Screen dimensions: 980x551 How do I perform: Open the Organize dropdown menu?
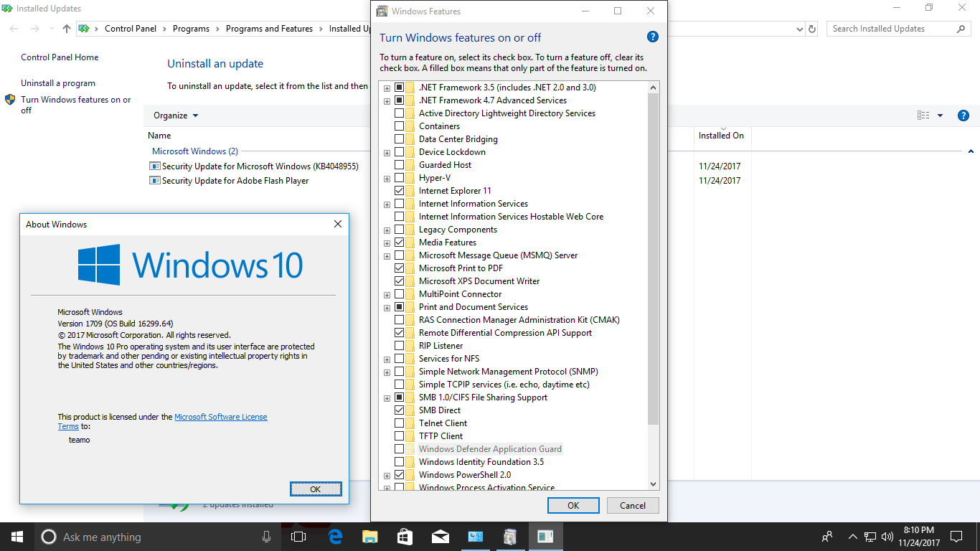pyautogui.click(x=176, y=116)
